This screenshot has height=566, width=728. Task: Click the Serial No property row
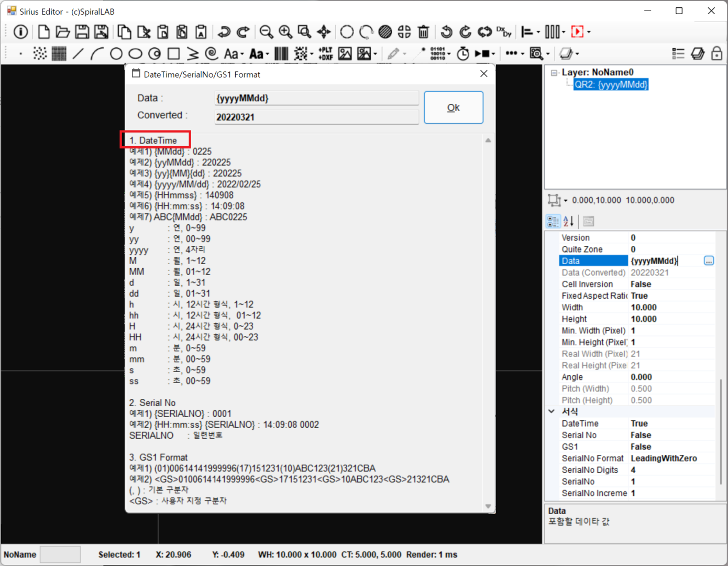pyautogui.click(x=637, y=435)
